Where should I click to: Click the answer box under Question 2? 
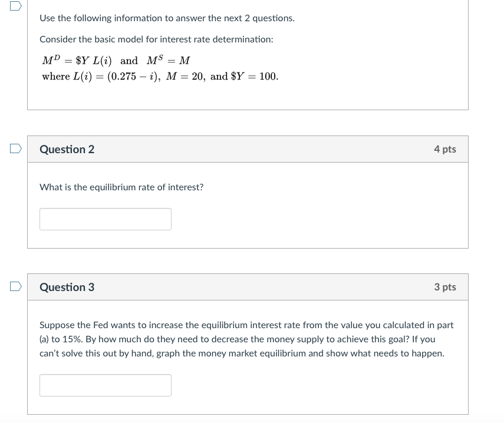[x=106, y=219]
